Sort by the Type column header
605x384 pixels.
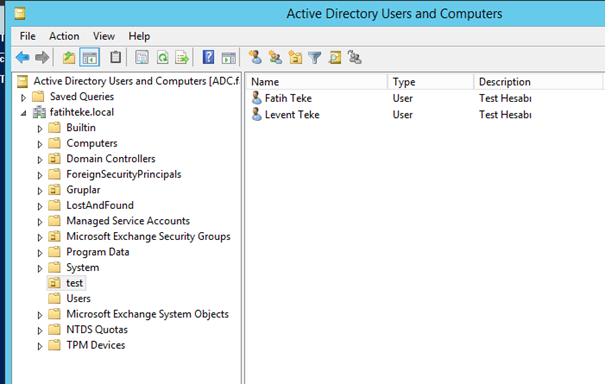(x=431, y=82)
